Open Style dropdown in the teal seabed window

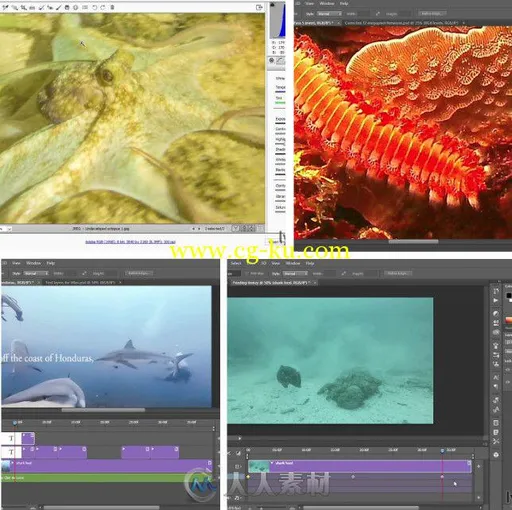pyautogui.click(x=295, y=274)
